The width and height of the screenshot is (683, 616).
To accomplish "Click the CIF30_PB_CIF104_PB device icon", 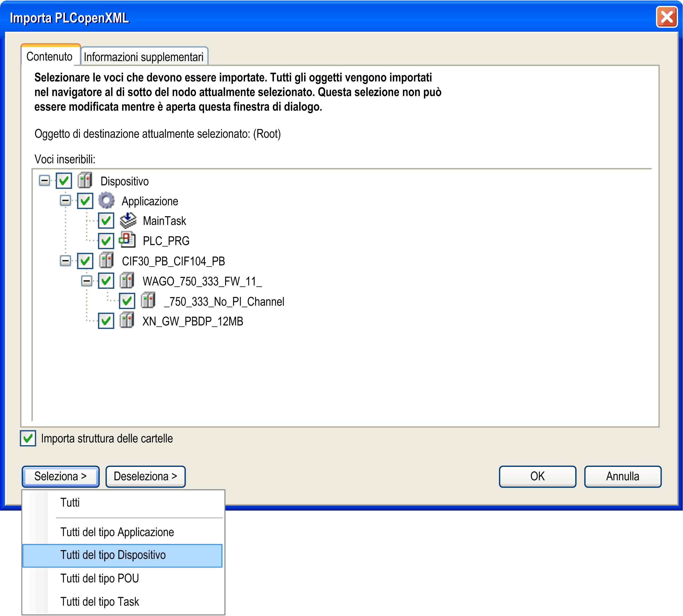I will click(x=106, y=260).
